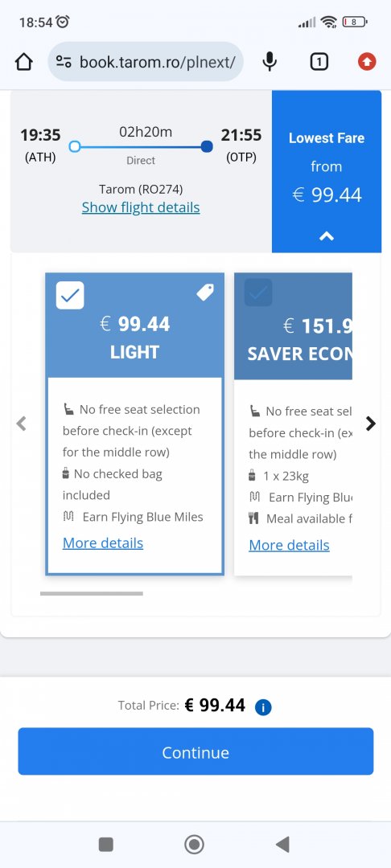The image size is (391, 868).
Task: Show next fare with right chevron arrow
Action: (x=371, y=424)
